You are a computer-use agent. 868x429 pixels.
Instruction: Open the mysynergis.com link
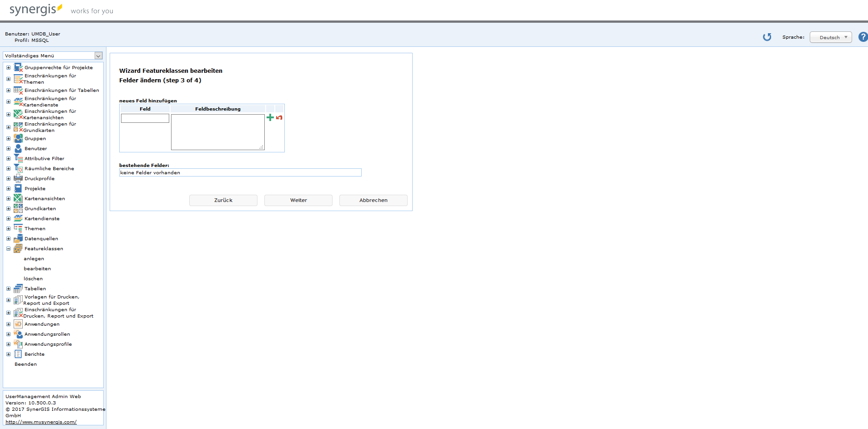pyautogui.click(x=41, y=422)
